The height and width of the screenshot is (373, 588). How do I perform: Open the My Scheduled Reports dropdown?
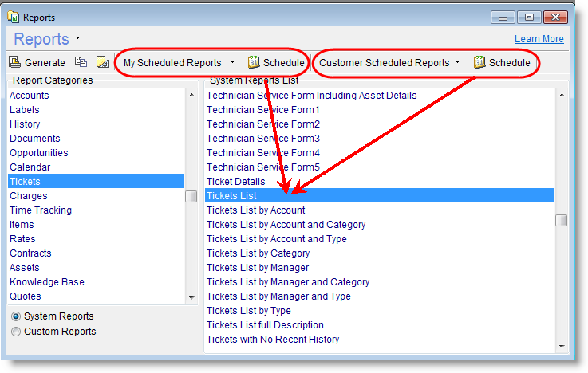click(x=232, y=62)
